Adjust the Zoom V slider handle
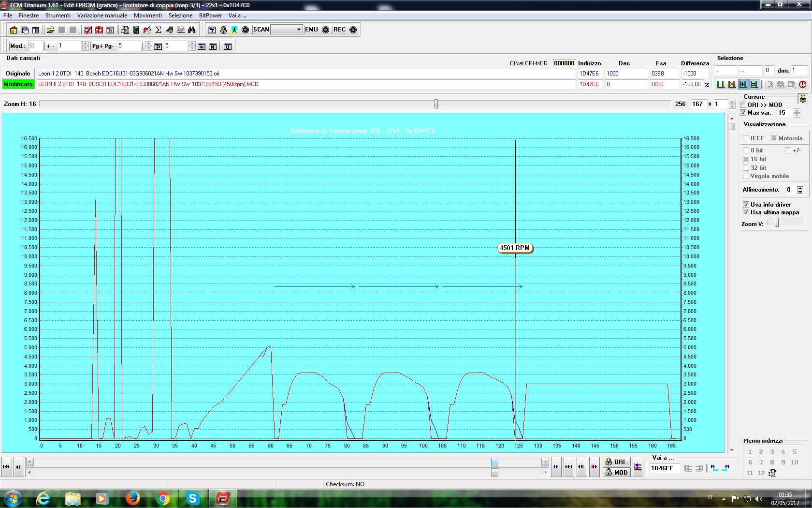Viewport: 812px width, 508px height. (777, 223)
